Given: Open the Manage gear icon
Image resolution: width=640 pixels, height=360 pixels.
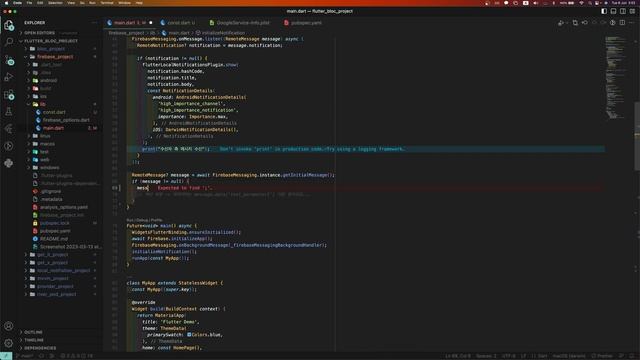Looking at the screenshot, I should point(9,343).
